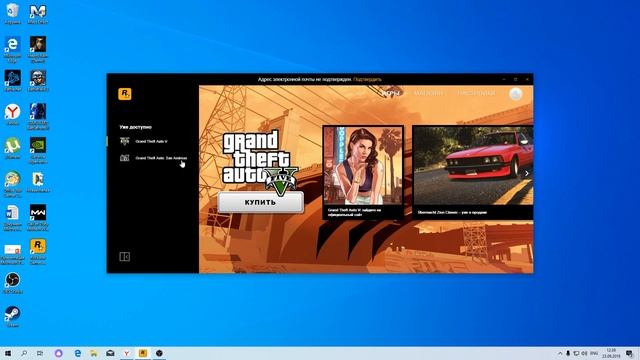The width and height of the screenshot is (640, 360).
Task: Switch to Yandex Browser on the taskbar
Action: (x=127, y=353)
